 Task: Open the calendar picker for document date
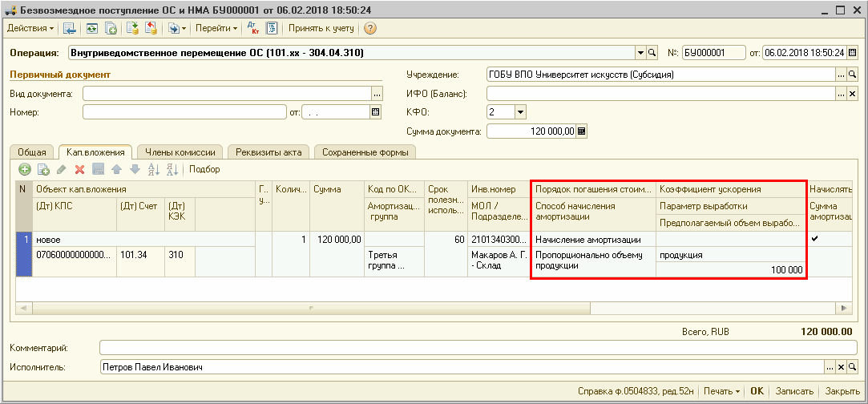point(853,53)
